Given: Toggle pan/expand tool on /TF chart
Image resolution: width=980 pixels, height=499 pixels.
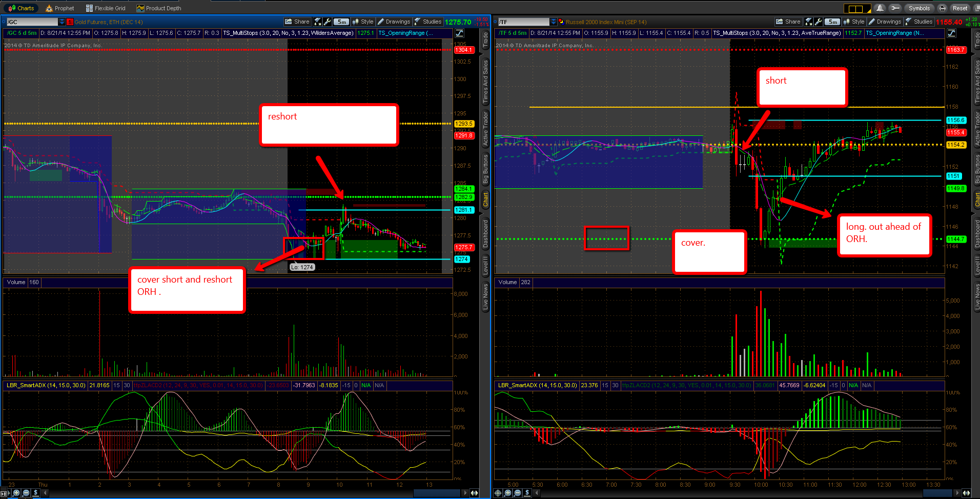Looking at the screenshot, I should point(809,22).
